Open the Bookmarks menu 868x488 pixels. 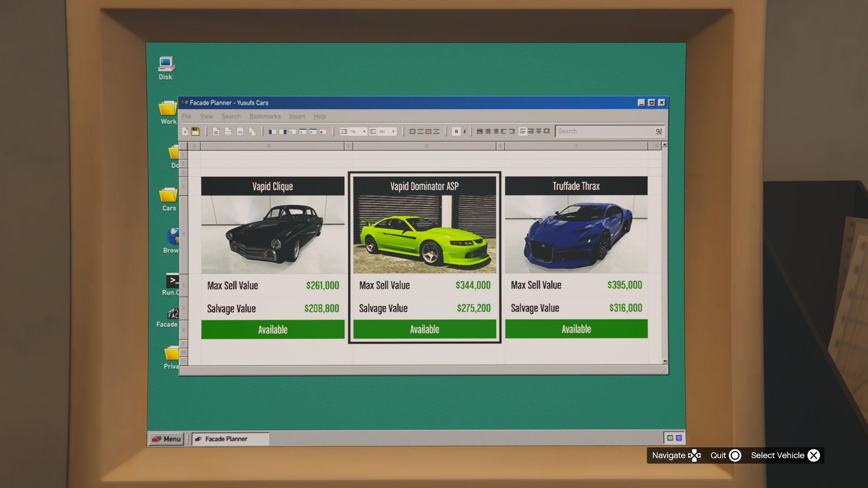265,116
